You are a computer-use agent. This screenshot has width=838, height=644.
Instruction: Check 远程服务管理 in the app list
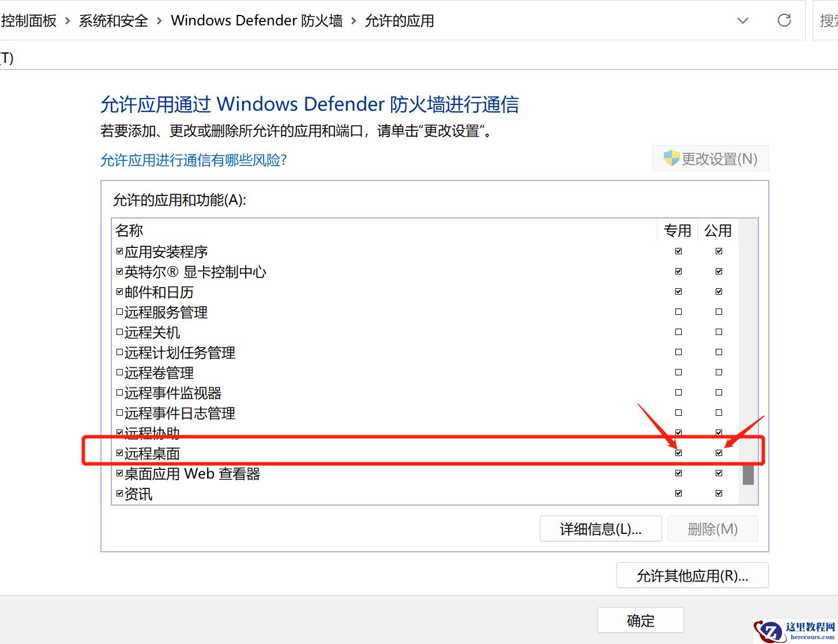click(119, 311)
